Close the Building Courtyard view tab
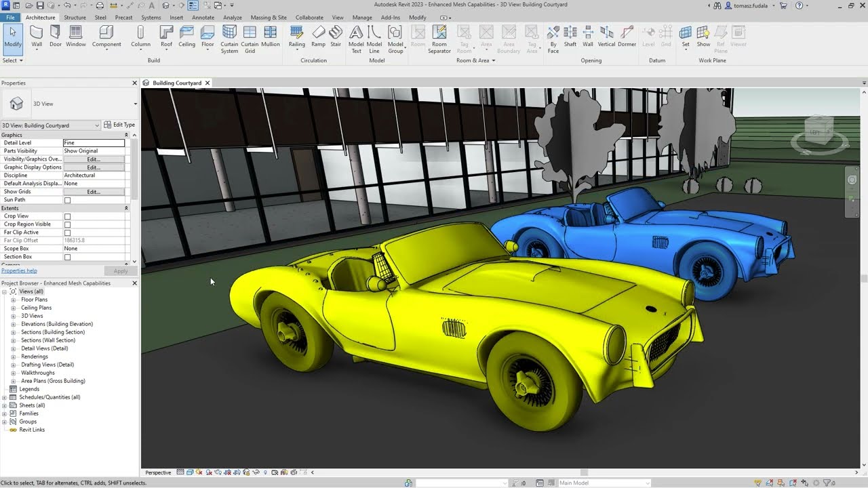Viewport: 868px width, 488px height. (208, 83)
